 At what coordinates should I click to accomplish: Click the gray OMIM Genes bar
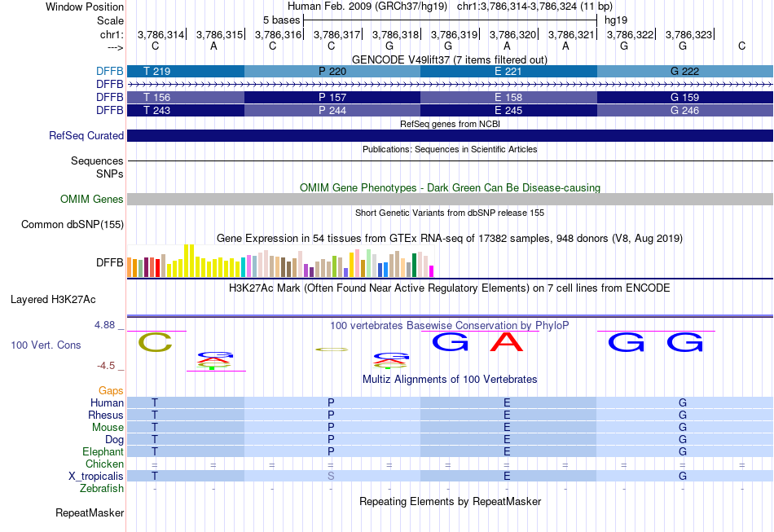click(x=451, y=199)
